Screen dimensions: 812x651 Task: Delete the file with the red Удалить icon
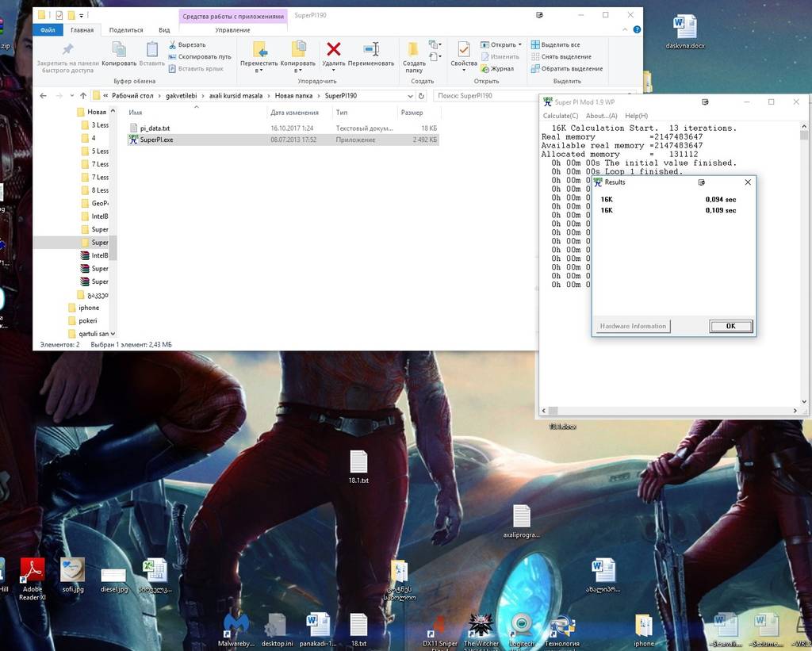tap(334, 50)
